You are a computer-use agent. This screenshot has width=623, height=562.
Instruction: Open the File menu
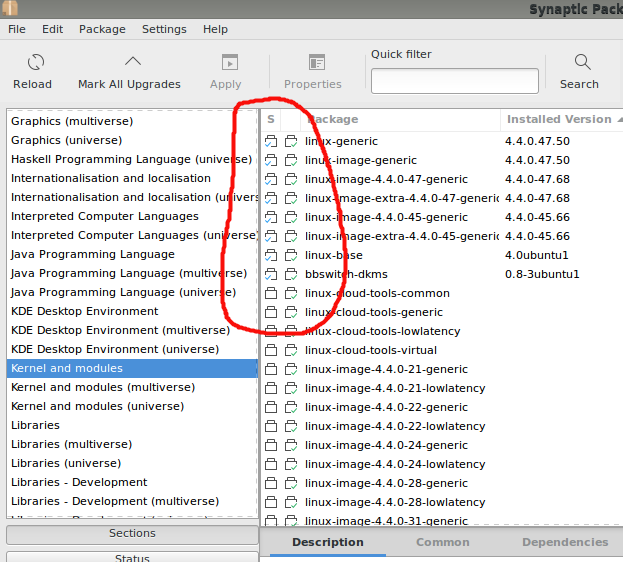coord(17,29)
